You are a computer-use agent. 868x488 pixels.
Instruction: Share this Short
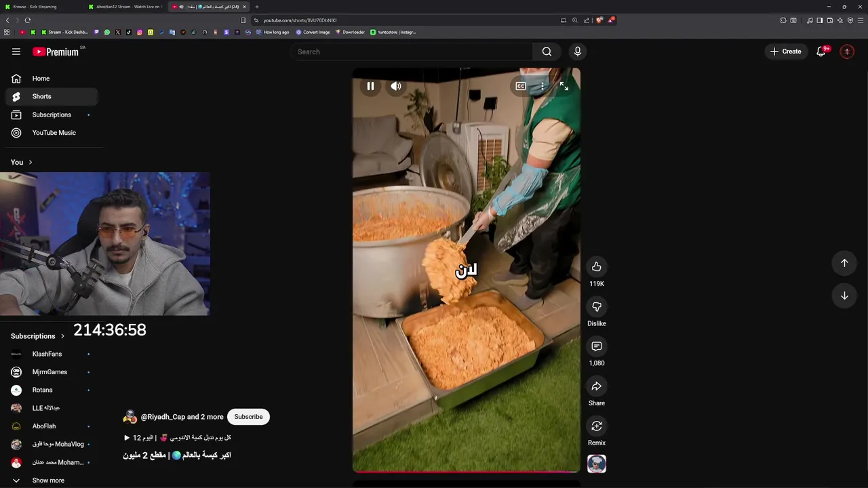click(x=597, y=386)
